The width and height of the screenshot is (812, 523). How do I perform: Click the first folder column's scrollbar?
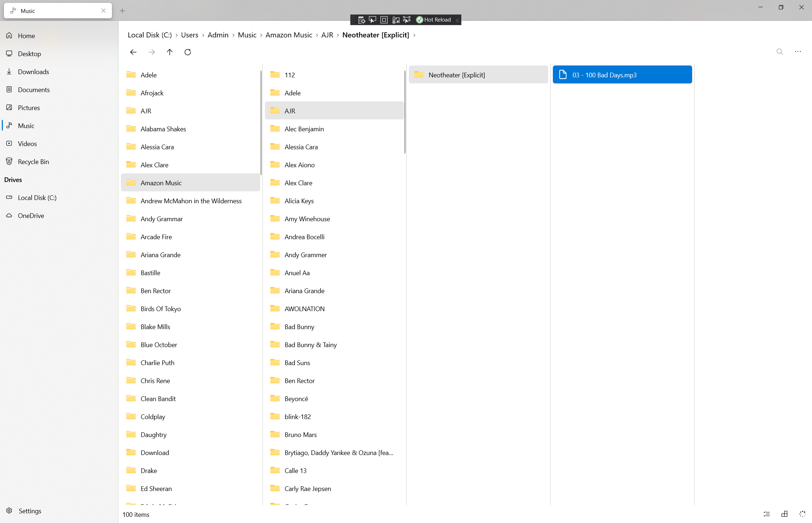(261, 123)
